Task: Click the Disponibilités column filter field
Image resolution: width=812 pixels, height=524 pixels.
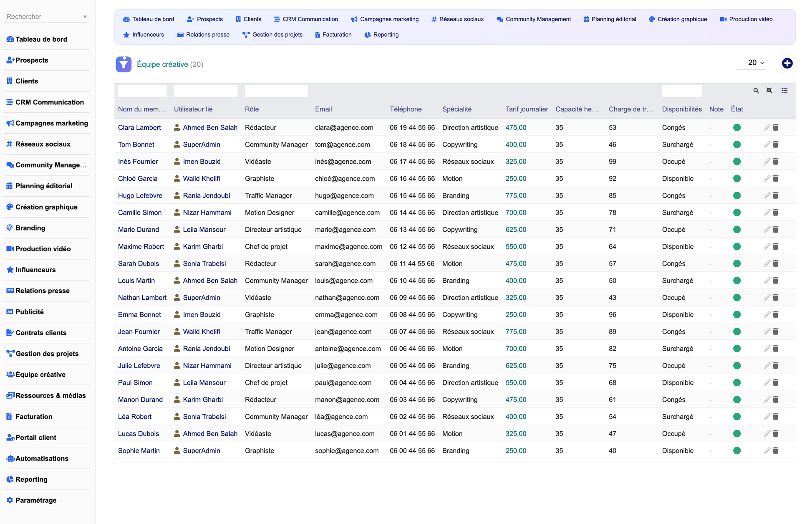Action: [x=682, y=91]
